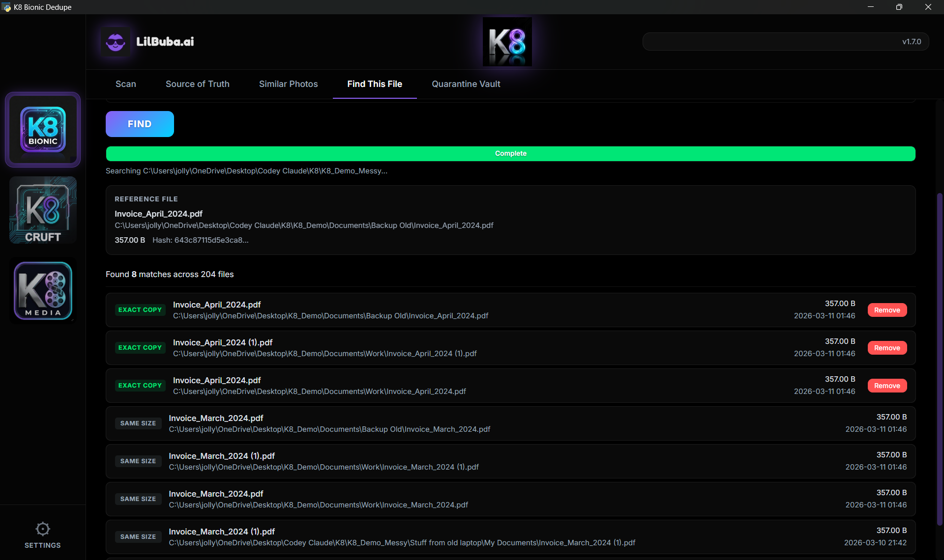Click the app icon in the title bar
This screenshot has height=560, width=944.
pyautogui.click(x=6, y=7)
